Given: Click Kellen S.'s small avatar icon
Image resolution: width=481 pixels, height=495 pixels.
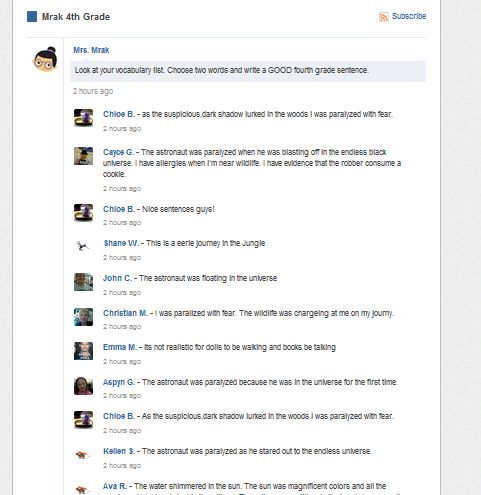Looking at the screenshot, I should point(83,455).
